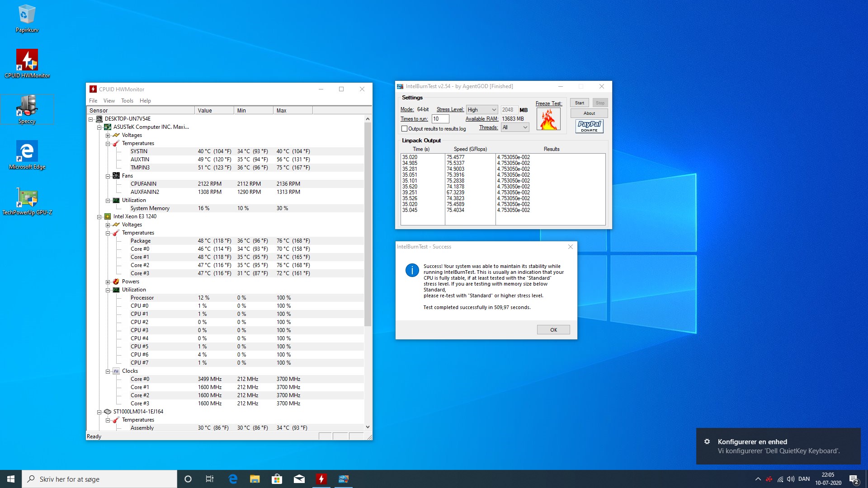Click the Sensor column header
Screen dimensions: 868x488
141,110
